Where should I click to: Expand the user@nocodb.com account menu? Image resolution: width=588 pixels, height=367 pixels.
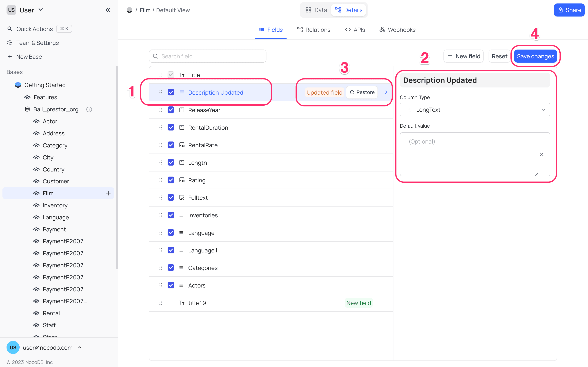tap(80, 348)
